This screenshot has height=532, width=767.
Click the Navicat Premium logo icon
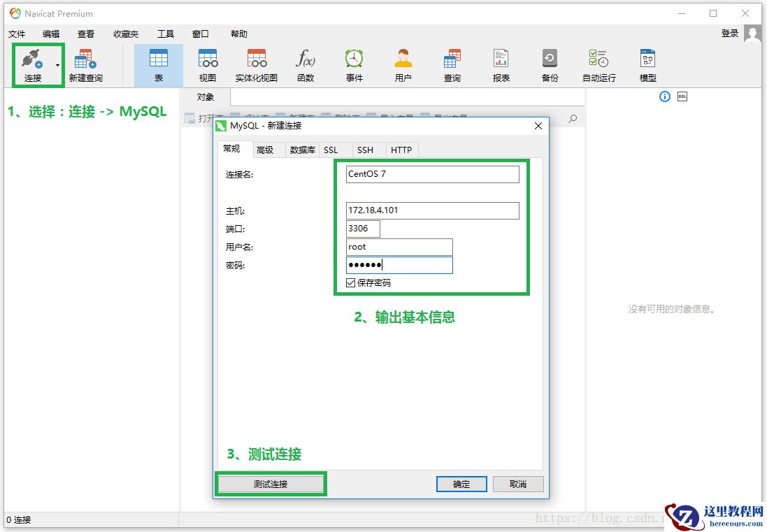tap(15, 13)
